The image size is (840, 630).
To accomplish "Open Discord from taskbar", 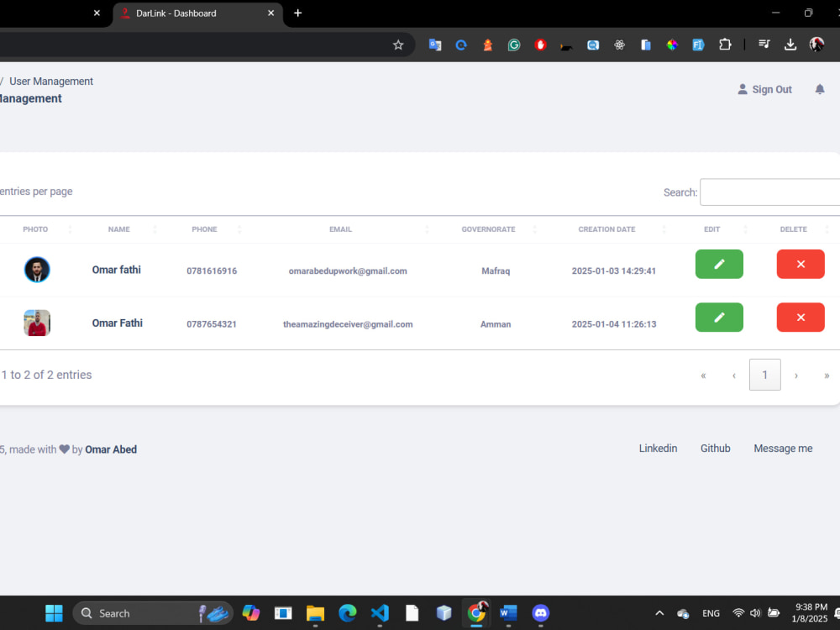I will 540,613.
